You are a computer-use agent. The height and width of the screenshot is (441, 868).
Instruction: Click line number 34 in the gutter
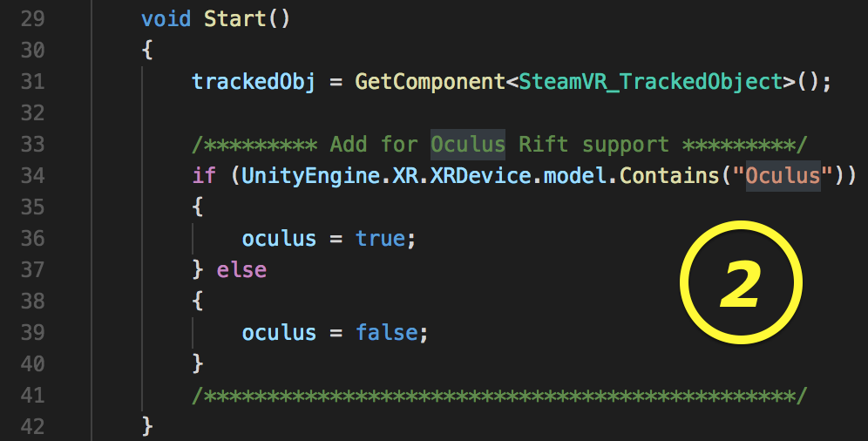pos(31,175)
